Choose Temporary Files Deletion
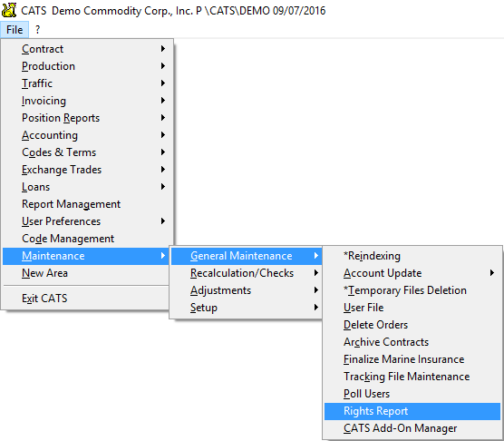 412,290
